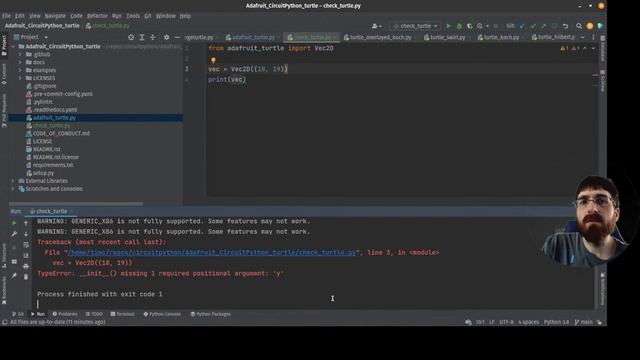The image size is (640, 360).
Task: Expand the .github folder
Action: pos(20,54)
